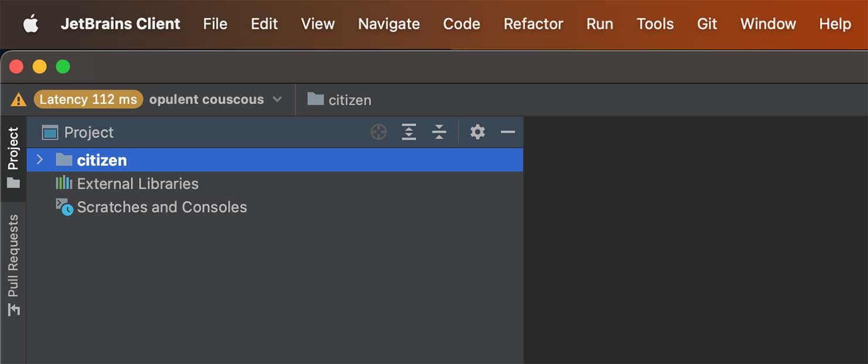This screenshot has height=364, width=868.
Task: Open the File menu
Action: click(x=215, y=24)
